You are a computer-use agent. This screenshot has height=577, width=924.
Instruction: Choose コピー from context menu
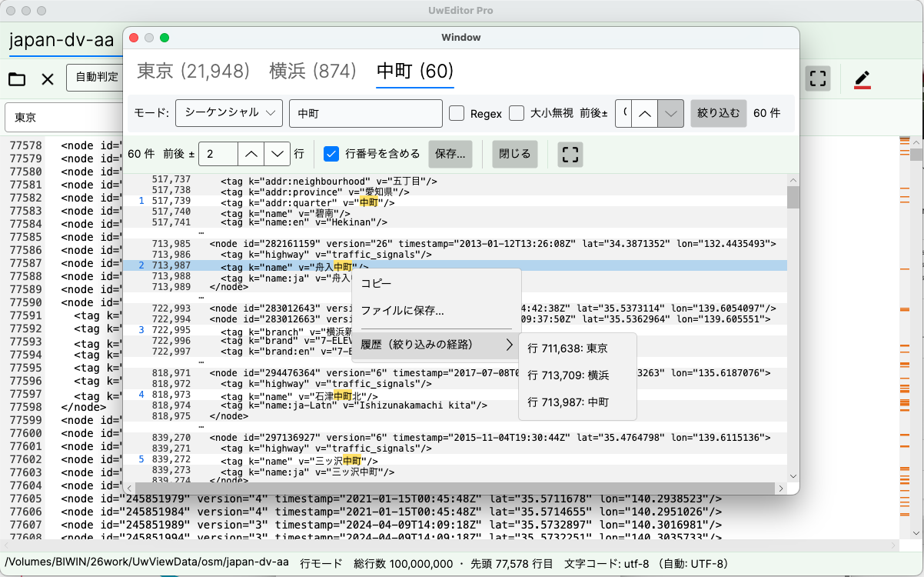(x=436, y=283)
